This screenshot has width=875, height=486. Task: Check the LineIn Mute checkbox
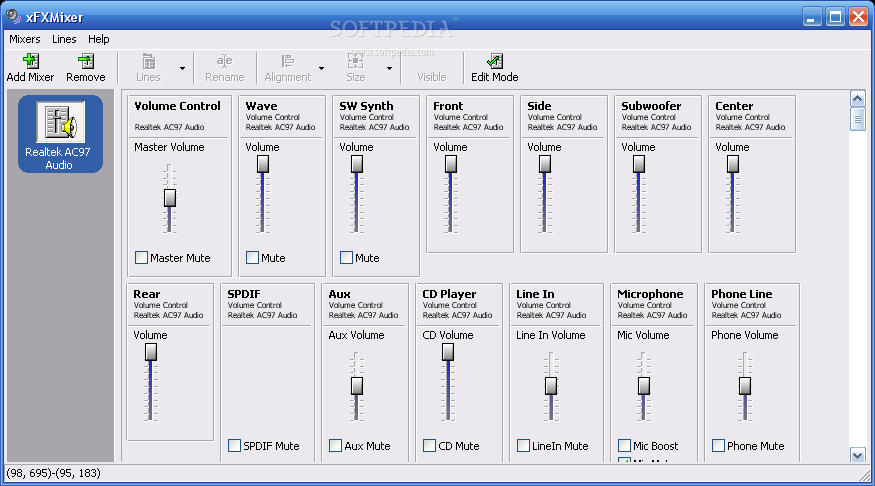click(523, 446)
